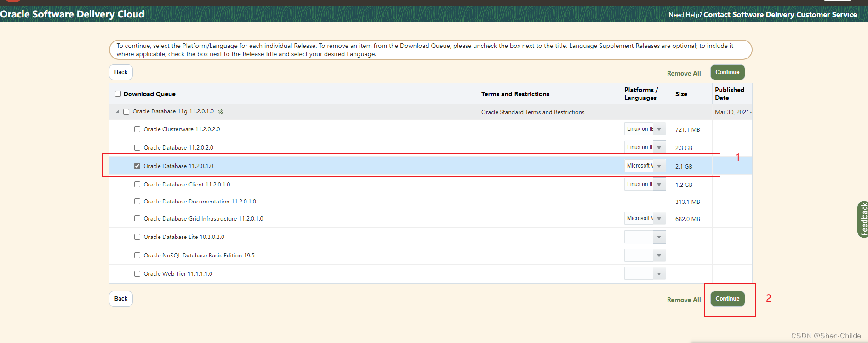868x343 pixels.
Task: Click the 682.0 MB size value
Action: [688, 219]
